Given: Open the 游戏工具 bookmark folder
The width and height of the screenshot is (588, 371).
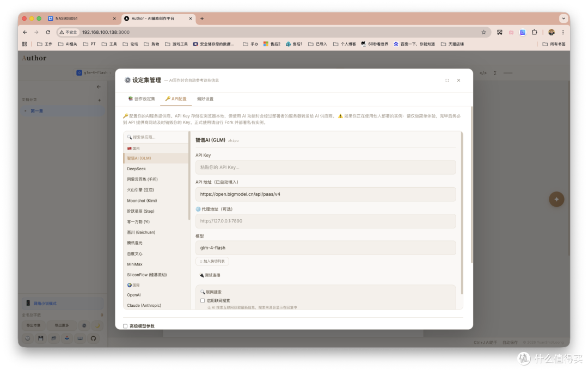Looking at the screenshot, I should point(176,44).
